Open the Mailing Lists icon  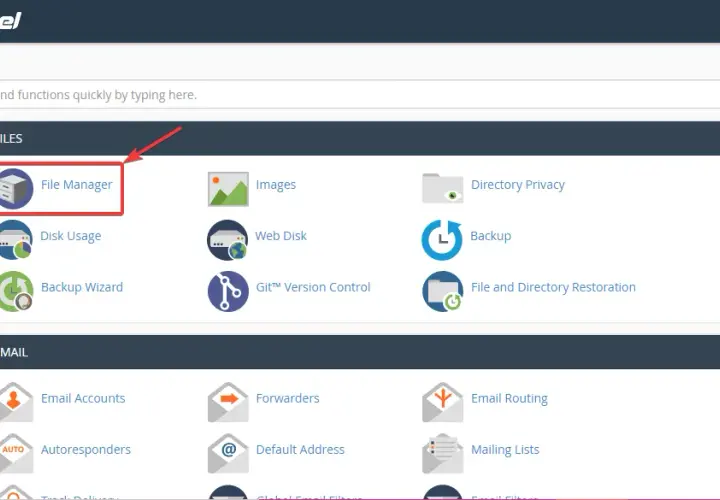pos(443,453)
